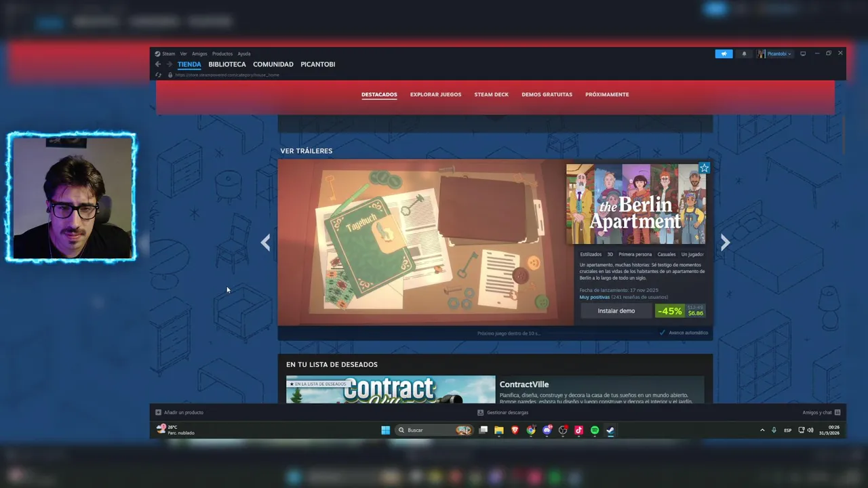Open Google Chrome from the taskbar

click(531, 430)
